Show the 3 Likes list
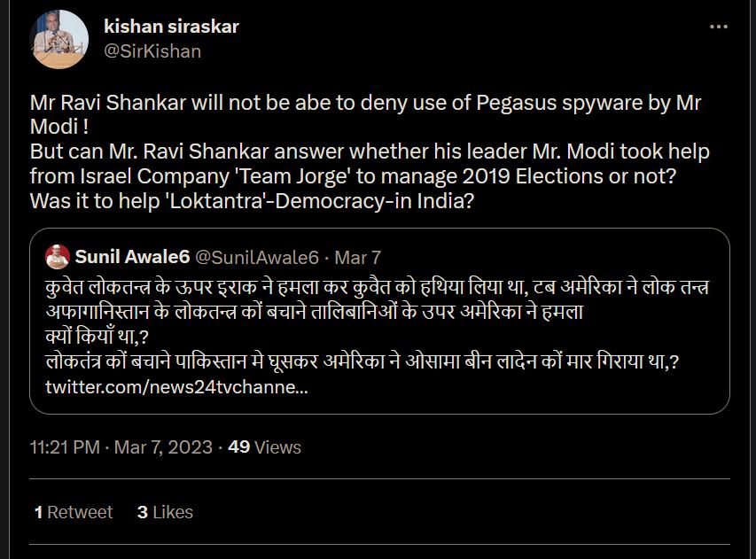The height and width of the screenshot is (559, 756). [x=165, y=512]
